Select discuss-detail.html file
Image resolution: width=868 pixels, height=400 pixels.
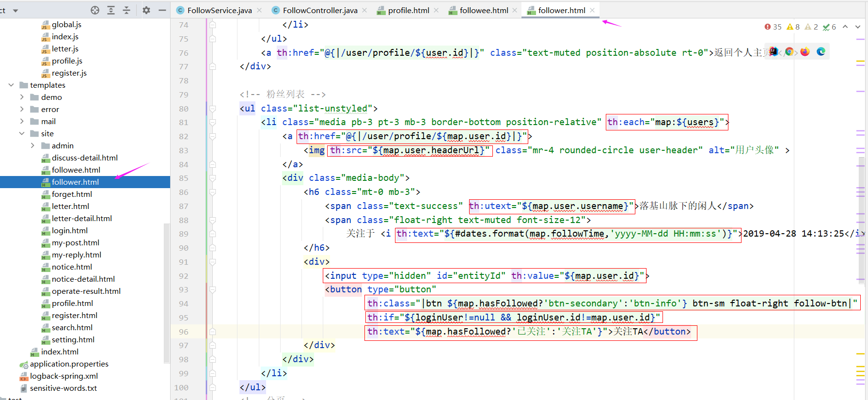(84, 158)
